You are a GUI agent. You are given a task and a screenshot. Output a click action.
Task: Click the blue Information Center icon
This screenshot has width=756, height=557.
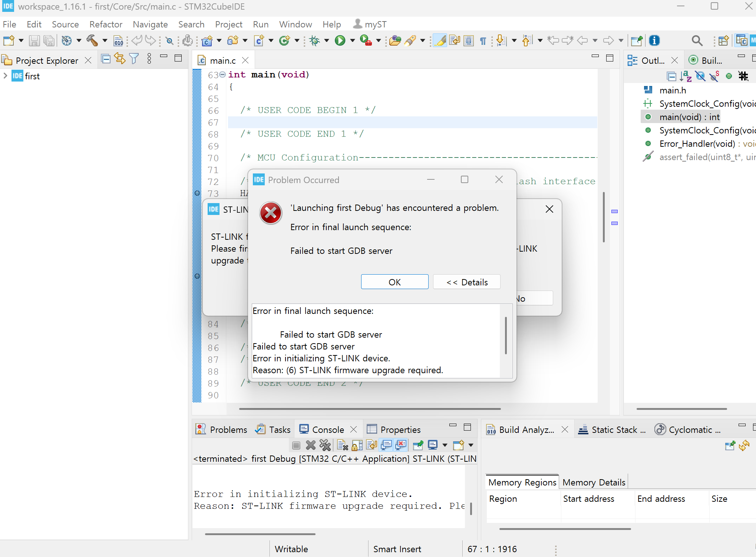click(x=654, y=40)
